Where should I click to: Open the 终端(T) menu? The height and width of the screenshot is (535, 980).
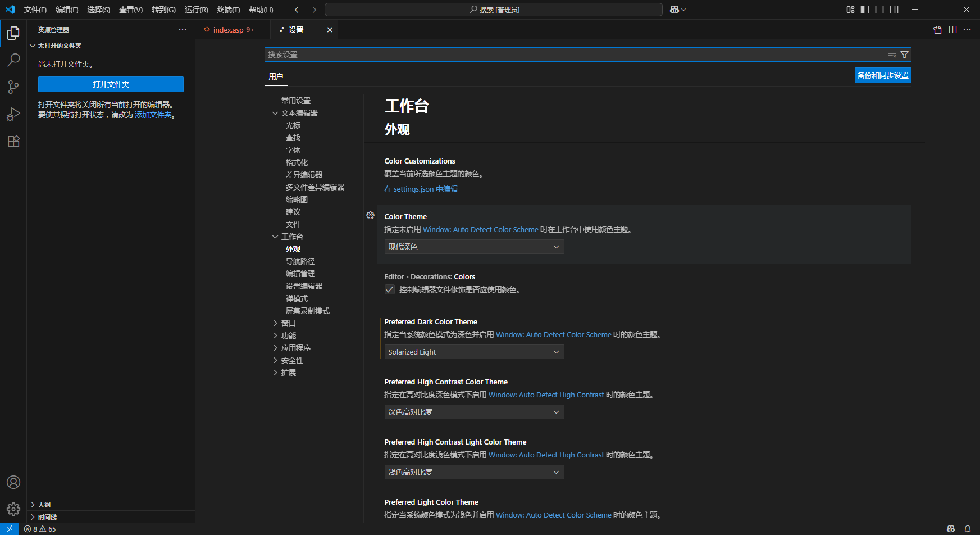coord(228,10)
